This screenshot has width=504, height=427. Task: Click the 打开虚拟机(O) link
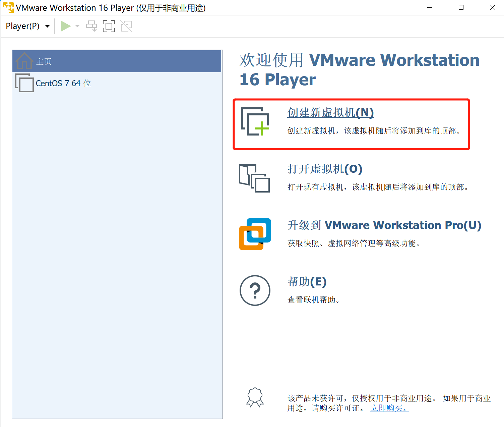point(325,169)
